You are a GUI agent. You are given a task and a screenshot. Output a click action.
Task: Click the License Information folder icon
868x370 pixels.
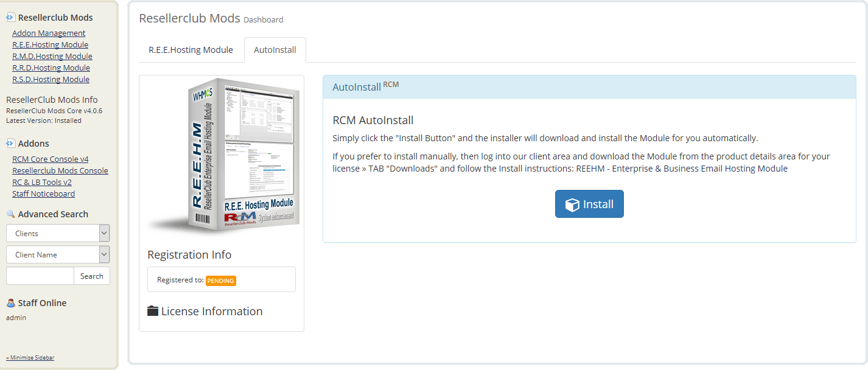(x=153, y=311)
